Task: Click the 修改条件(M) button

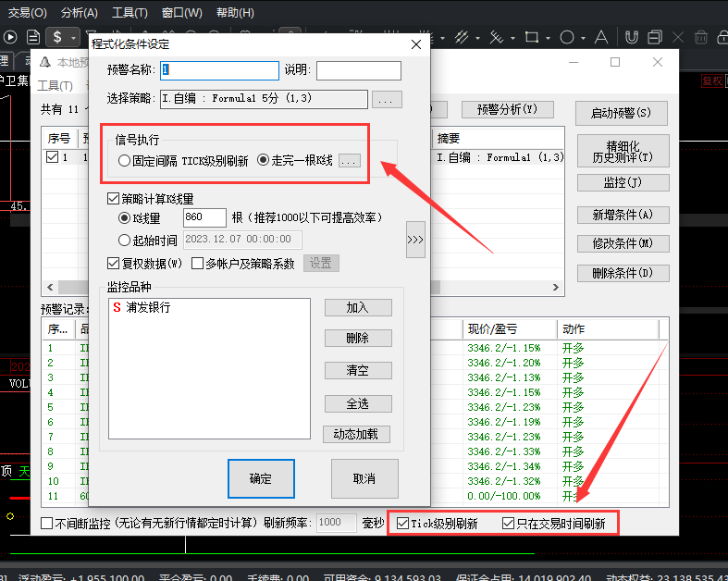Action: tap(623, 243)
